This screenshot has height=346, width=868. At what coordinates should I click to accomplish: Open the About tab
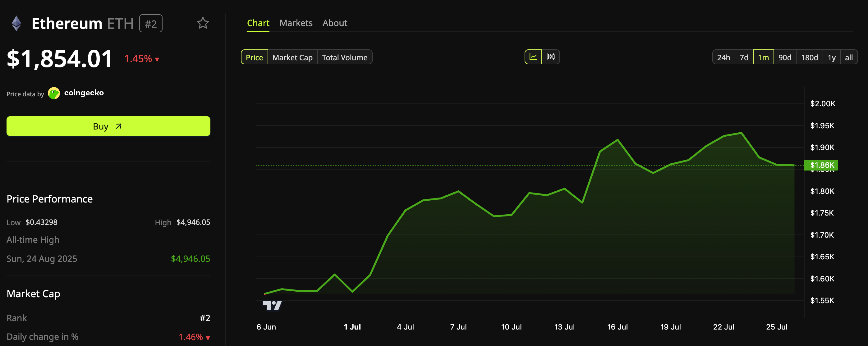click(335, 23)
